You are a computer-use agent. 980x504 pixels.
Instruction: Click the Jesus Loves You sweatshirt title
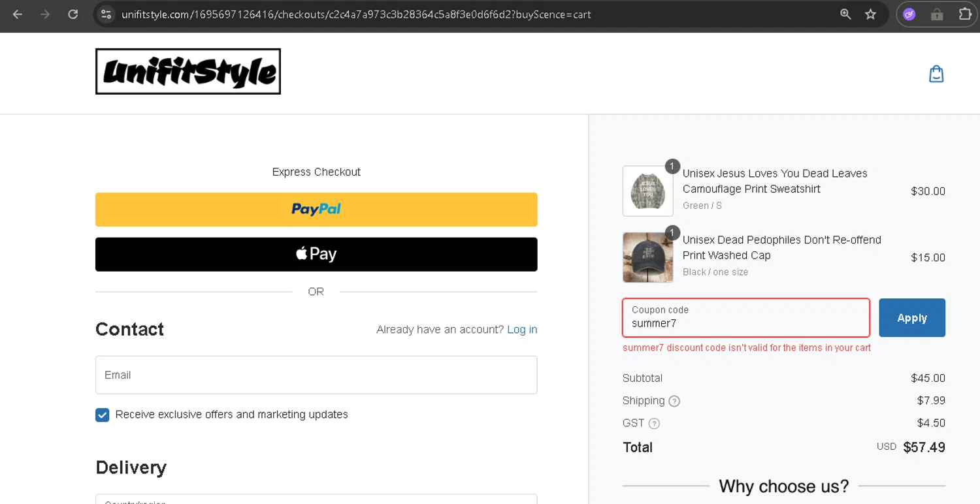[775, 181]
